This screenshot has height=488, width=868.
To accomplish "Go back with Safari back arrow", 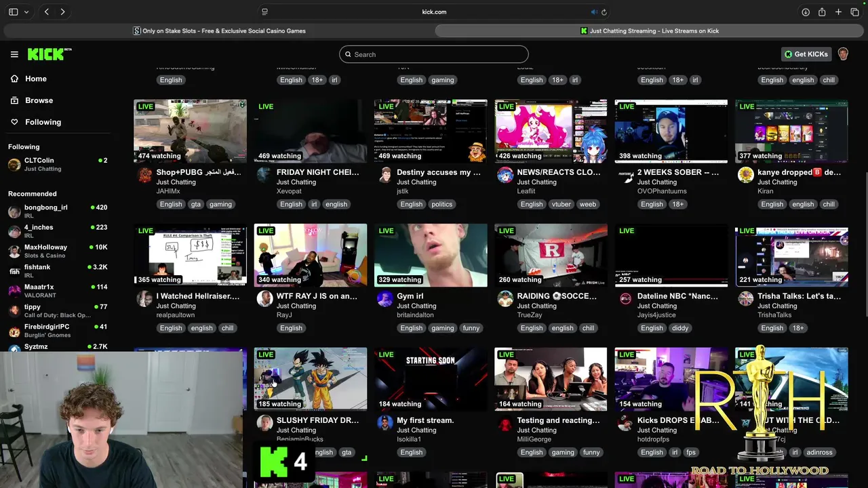I will point(46,12).
